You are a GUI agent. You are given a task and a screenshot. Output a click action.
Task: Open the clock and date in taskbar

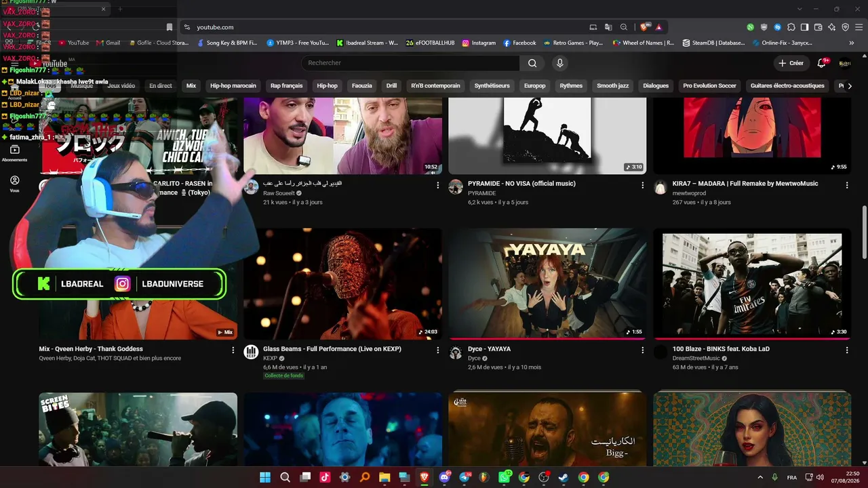point(845,477)
